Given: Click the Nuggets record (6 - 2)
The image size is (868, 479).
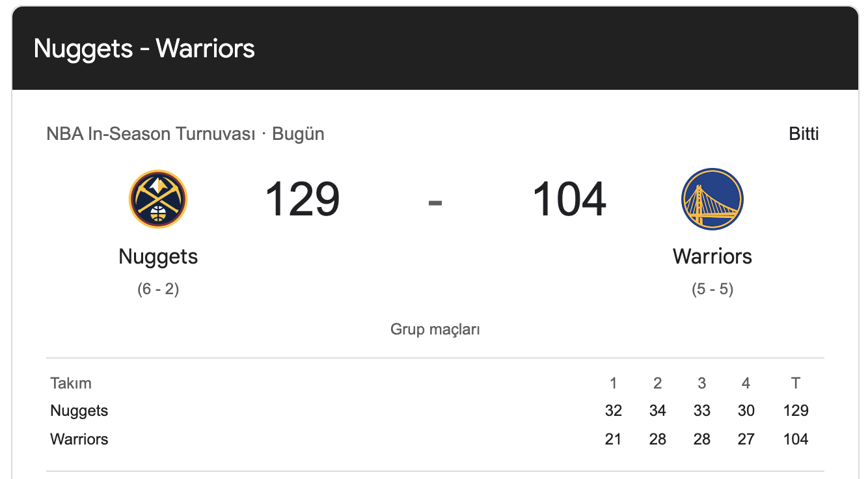Looking at the screenshot, I should coord(158,289).
